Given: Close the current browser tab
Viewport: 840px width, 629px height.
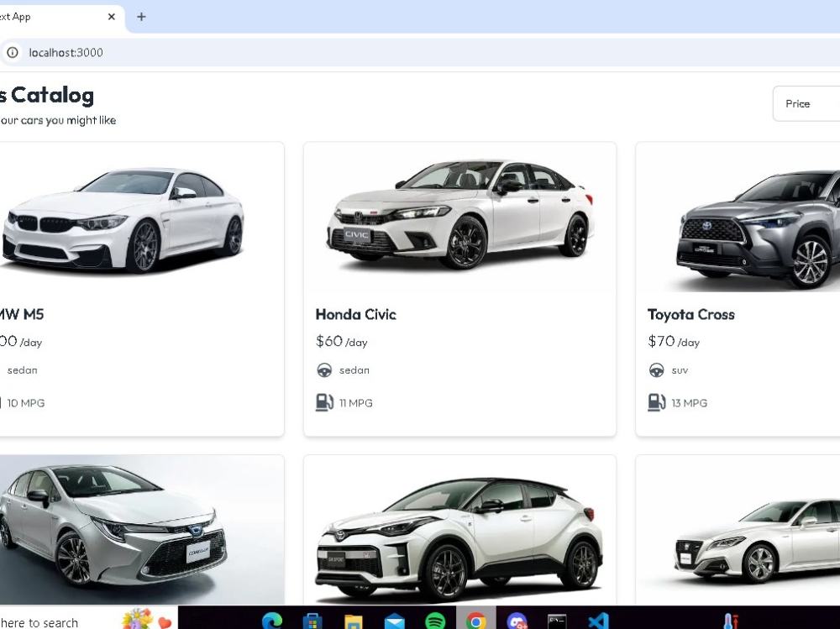Looking at the screenshot, I should (112, 17).
